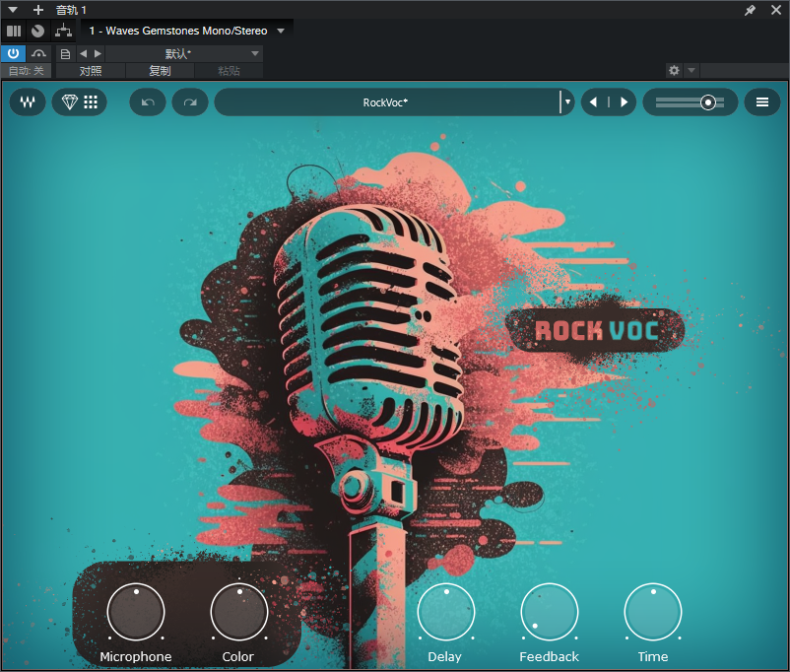Load the next preset arrow

(625, 102)
